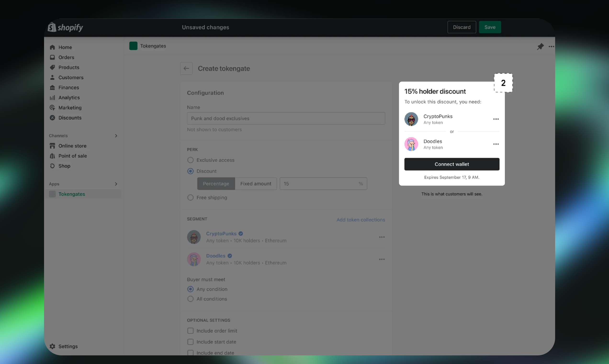
Task: Click the Tokengates sidebar app icon
Action: [52, 194]
